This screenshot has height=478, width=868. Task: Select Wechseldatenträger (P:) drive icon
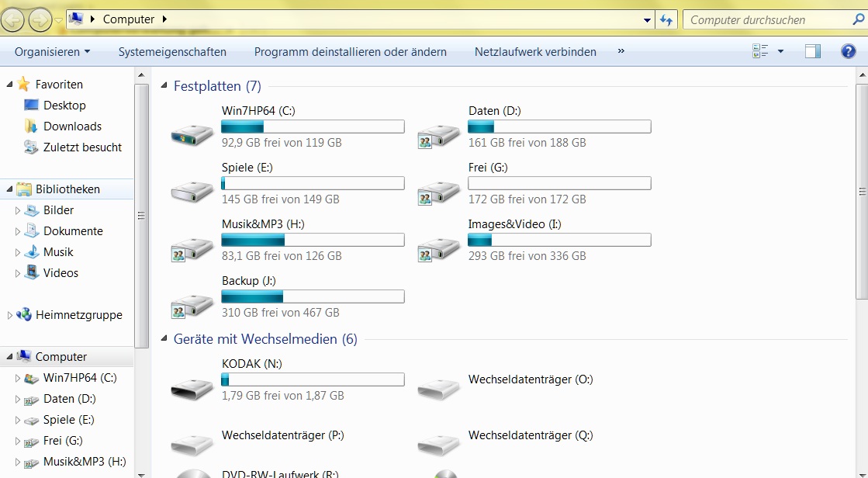[x=192, y=444]
